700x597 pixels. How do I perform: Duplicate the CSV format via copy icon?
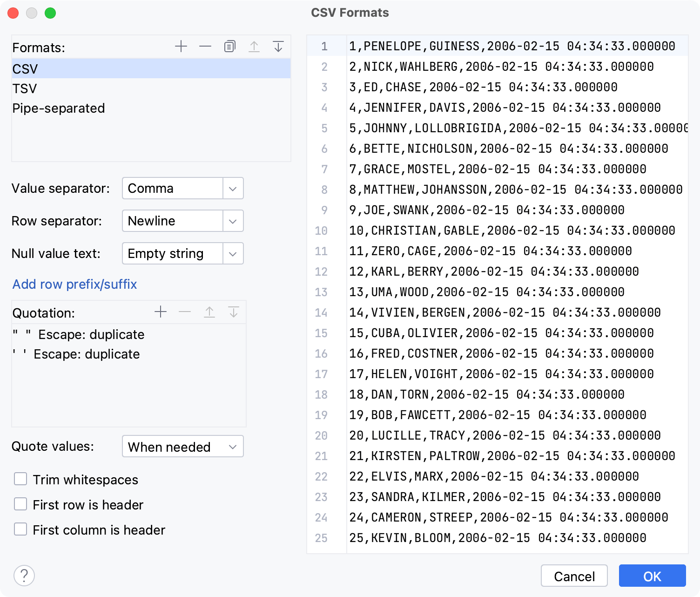point(229,46)
